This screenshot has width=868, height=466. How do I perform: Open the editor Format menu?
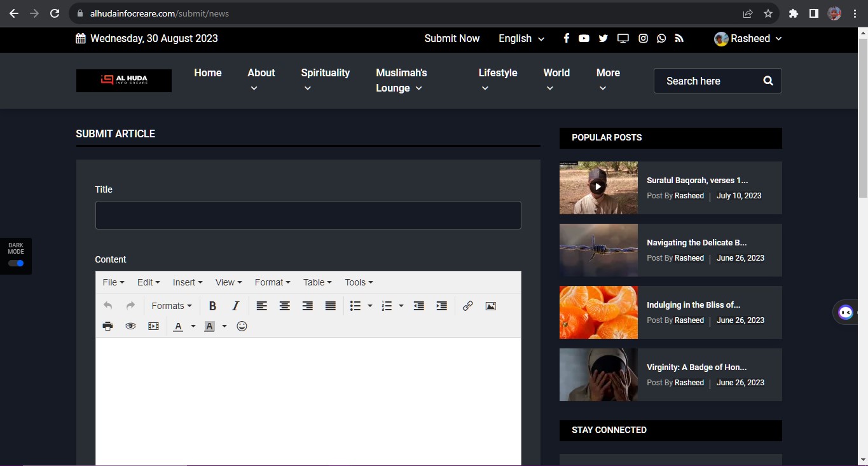click(x=272, y=282)
